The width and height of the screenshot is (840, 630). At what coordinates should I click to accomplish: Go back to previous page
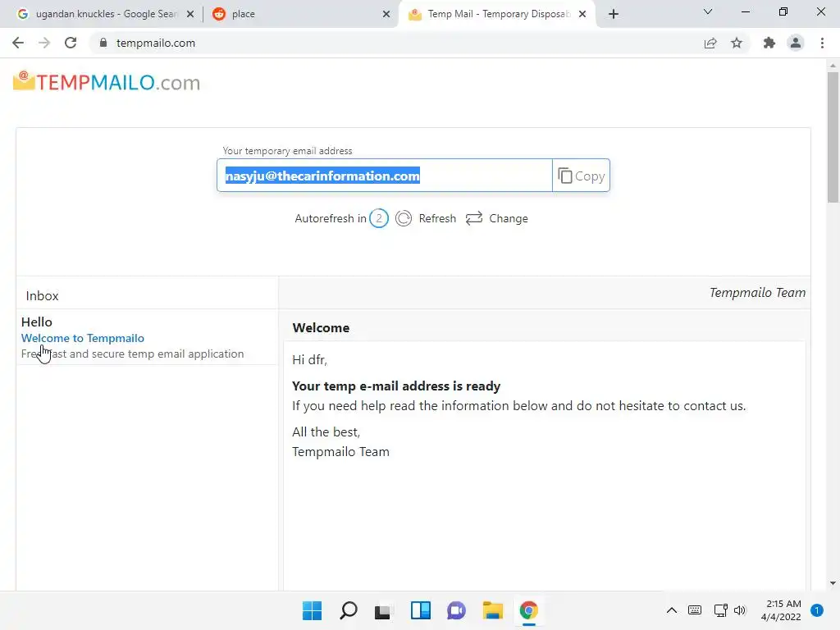18,43
